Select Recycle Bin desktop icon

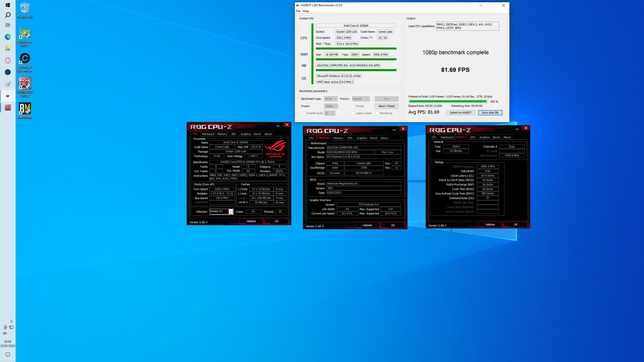(25, 11)
